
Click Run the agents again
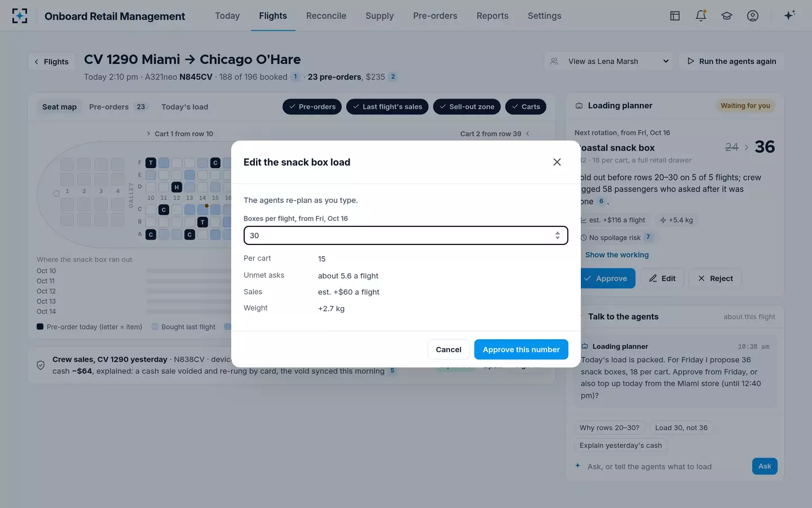(x=731, y=62)
